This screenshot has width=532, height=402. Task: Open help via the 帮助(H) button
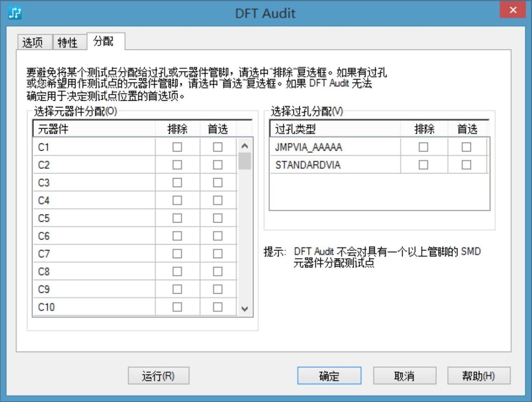point(479,376)
